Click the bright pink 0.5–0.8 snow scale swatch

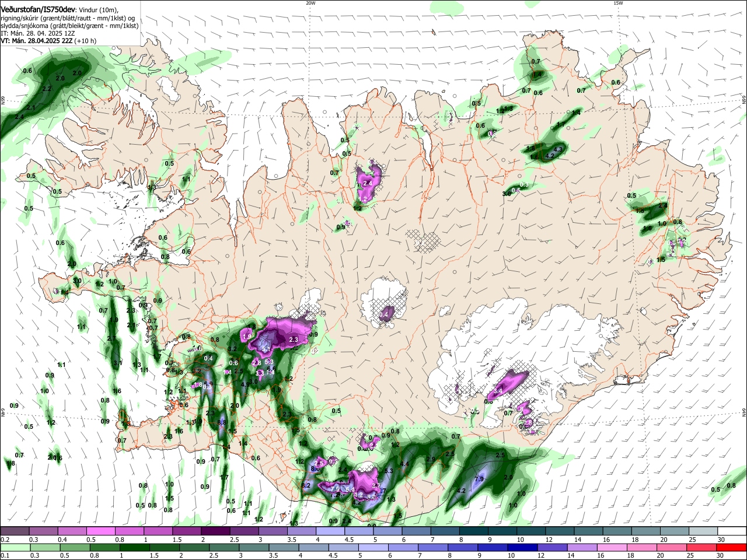pyautogui.click(x=100, y=531)
